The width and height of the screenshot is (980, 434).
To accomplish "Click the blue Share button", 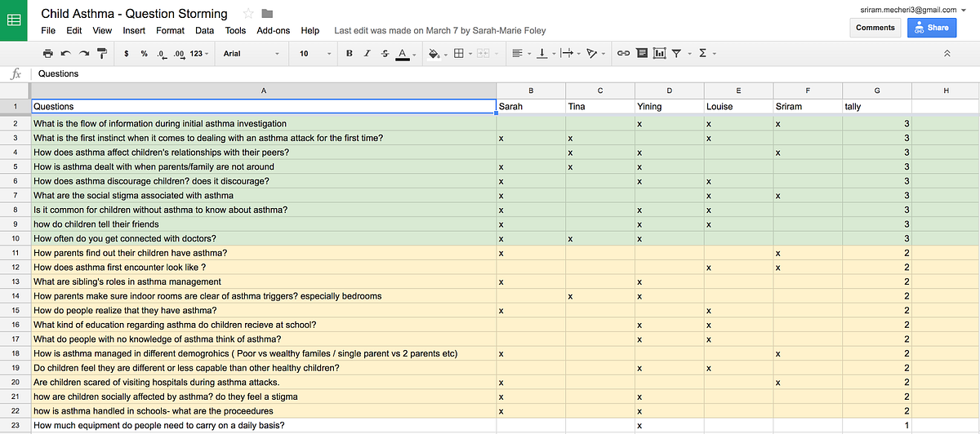I will pyautogui.click(x=932, y=27).
